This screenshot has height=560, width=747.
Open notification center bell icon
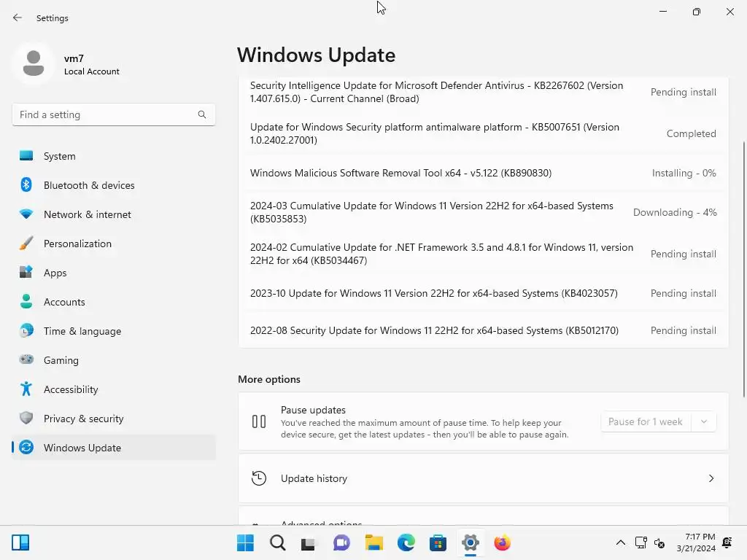click(x=727, y=542)
